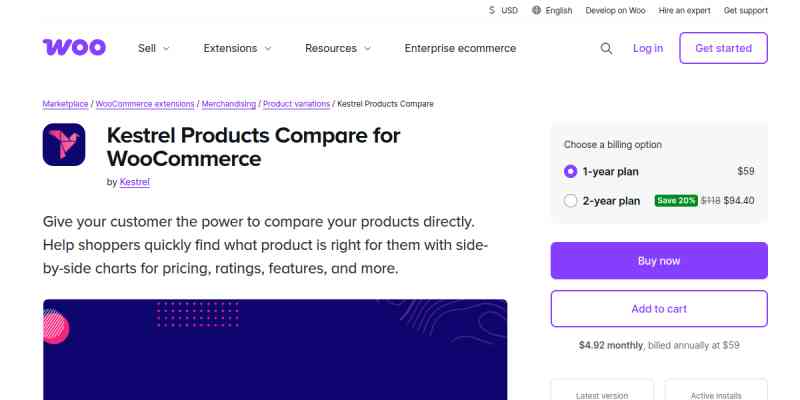Go to Marketplace breadcrumb
The width and height of the screenshot is (800, 400).
(66, 104)
